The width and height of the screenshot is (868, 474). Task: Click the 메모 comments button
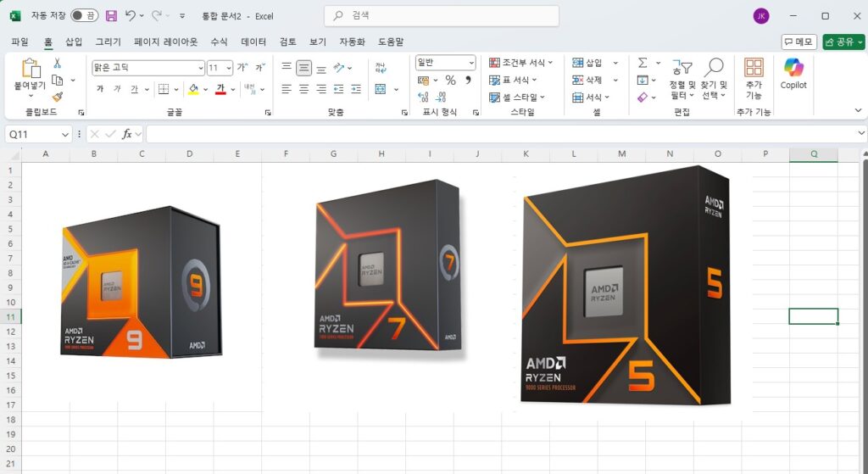pos(798,42)
